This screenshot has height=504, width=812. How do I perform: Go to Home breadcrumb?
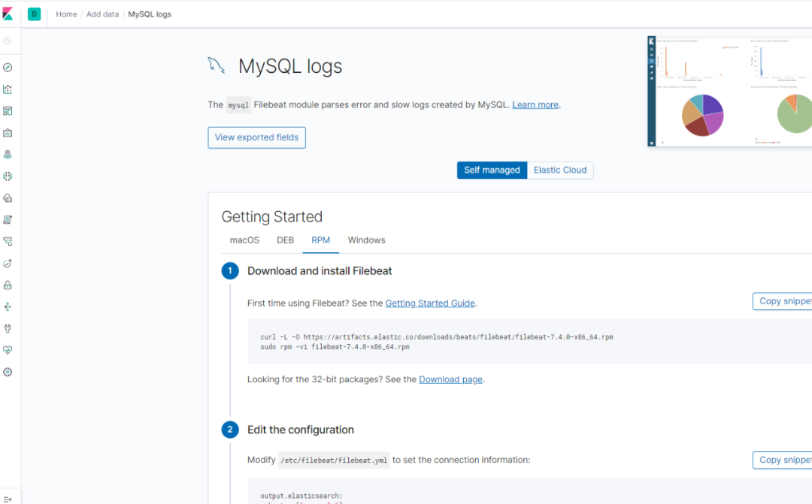click(66, 14)
